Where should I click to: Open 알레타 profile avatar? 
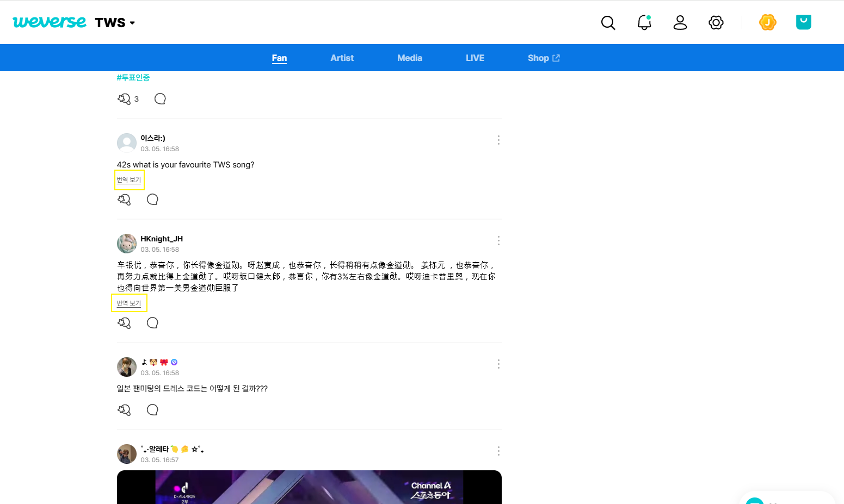pyautogui.click(x=127, y=454)
